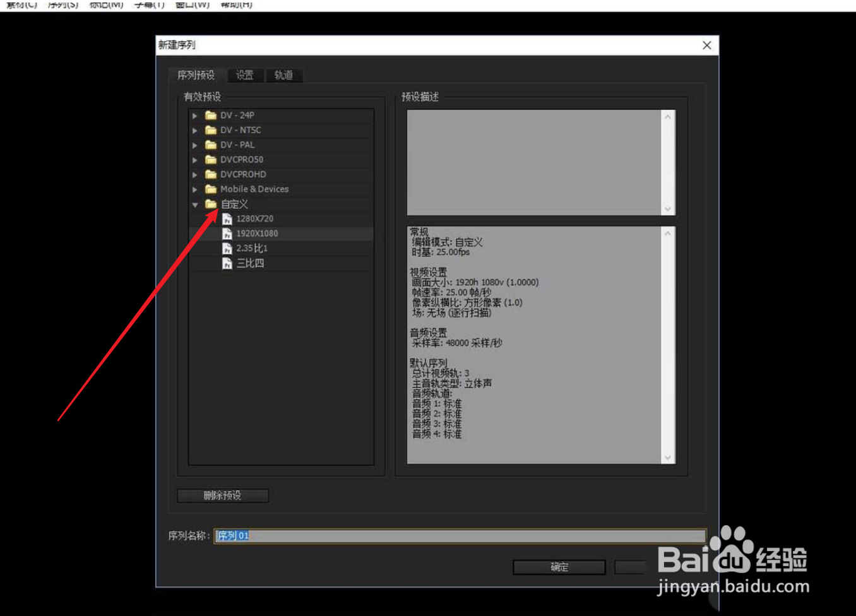Expand the DV - 24P preset folder
The height and width of the screenshot is (616, 856).
(x=194, y=115)
